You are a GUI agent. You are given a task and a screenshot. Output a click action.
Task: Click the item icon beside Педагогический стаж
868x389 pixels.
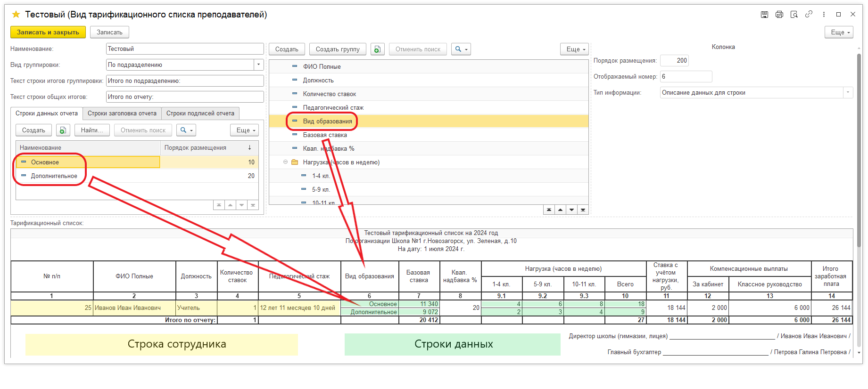click(x=295, y=107)
